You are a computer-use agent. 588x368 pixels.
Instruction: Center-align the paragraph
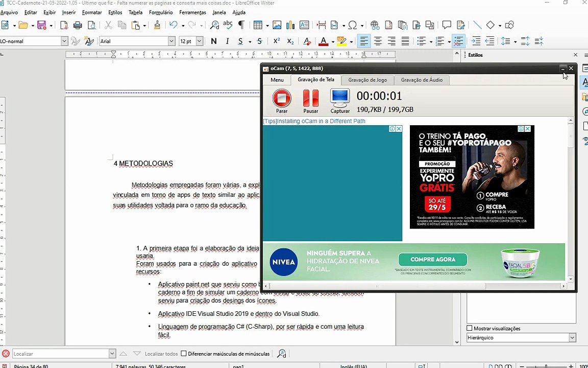point(378,41)
